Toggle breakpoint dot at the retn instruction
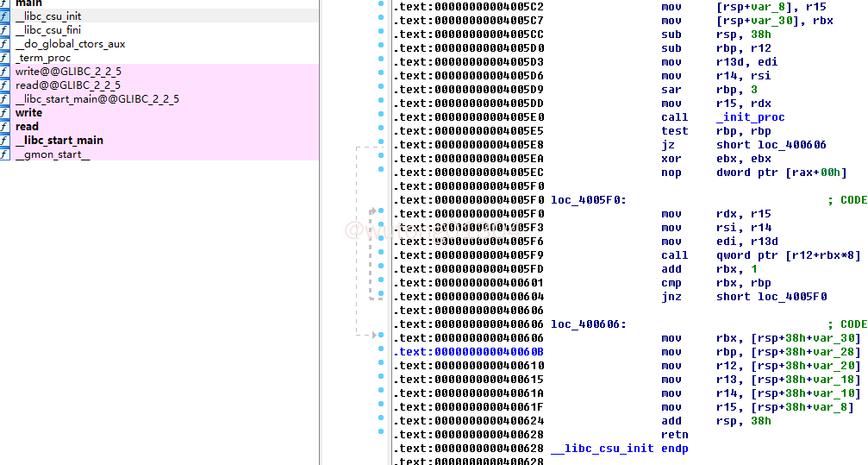 click(381, 435)
